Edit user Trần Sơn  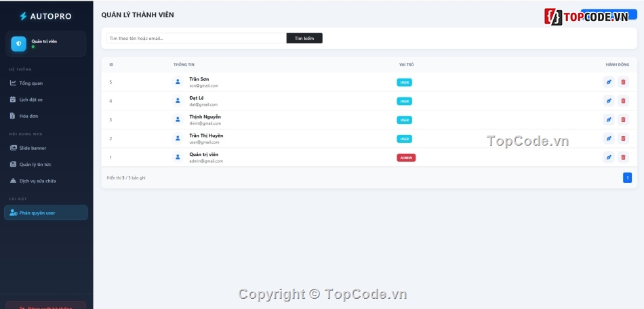click(x=609, y=82)
